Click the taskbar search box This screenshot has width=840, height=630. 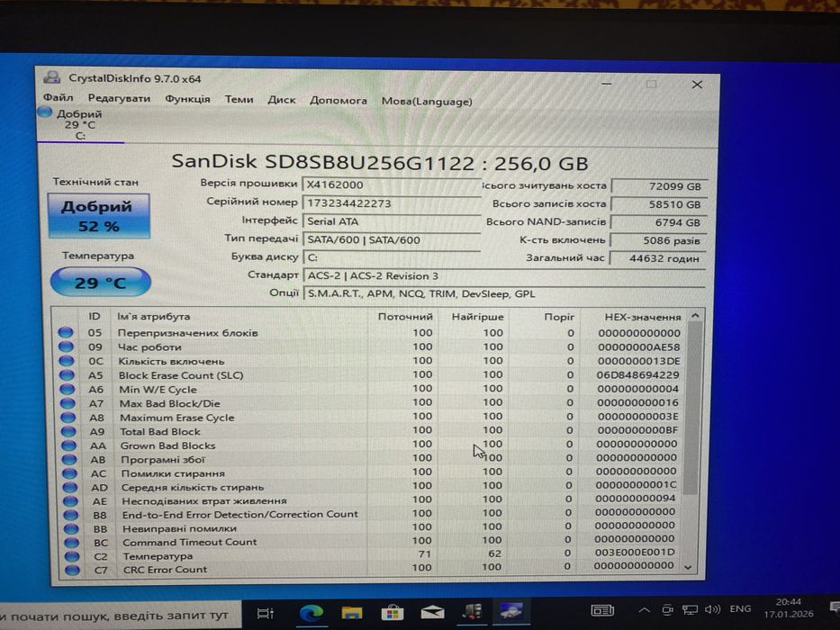(120, 616)
